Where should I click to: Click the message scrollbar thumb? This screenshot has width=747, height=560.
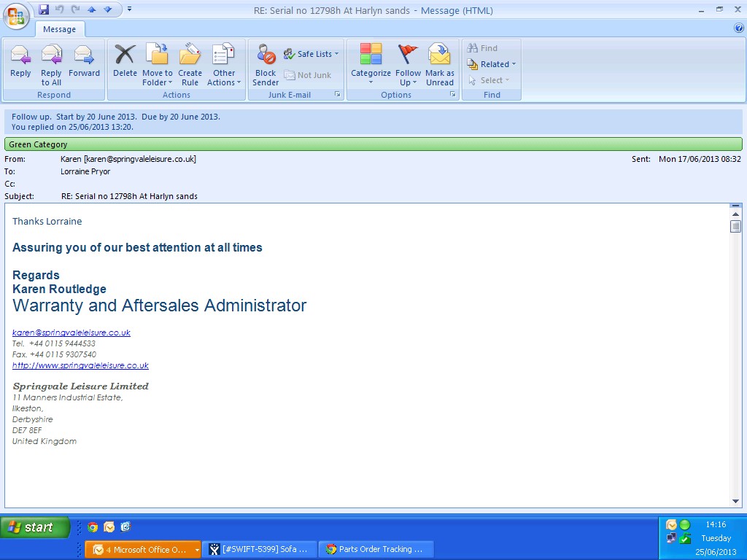point(735,226)
